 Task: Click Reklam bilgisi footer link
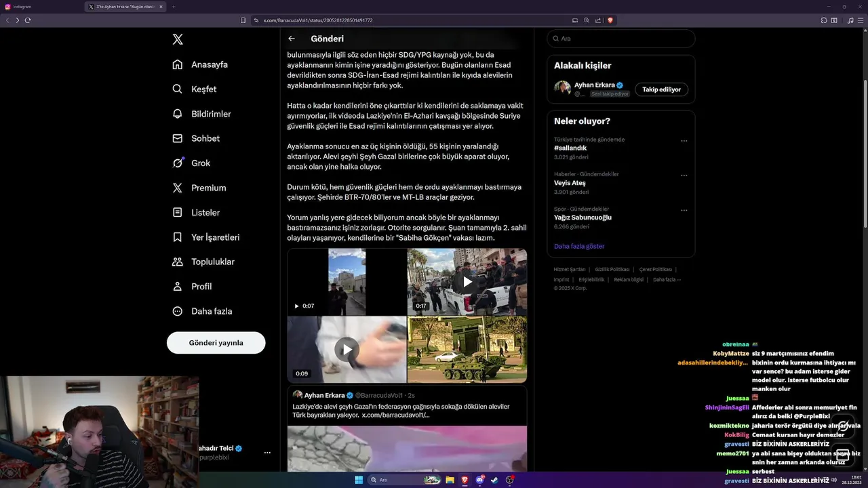(629, 280)
